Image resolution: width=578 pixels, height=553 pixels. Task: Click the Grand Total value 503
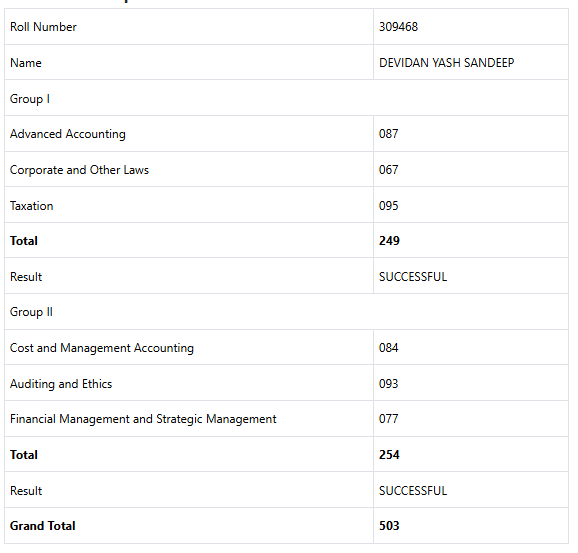[389, 526]
